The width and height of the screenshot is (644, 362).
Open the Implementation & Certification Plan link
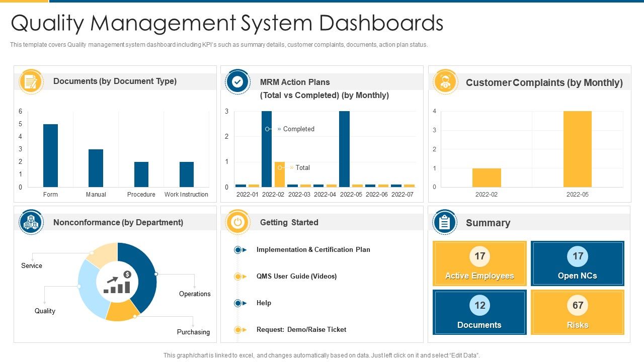(313, 250)
